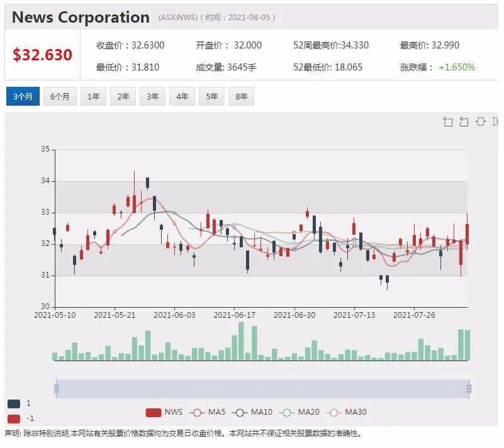The width and height of the screenshot is (504, 448).
Task: Click the 涨跌幅 +1.650% value
Action: 437,67
